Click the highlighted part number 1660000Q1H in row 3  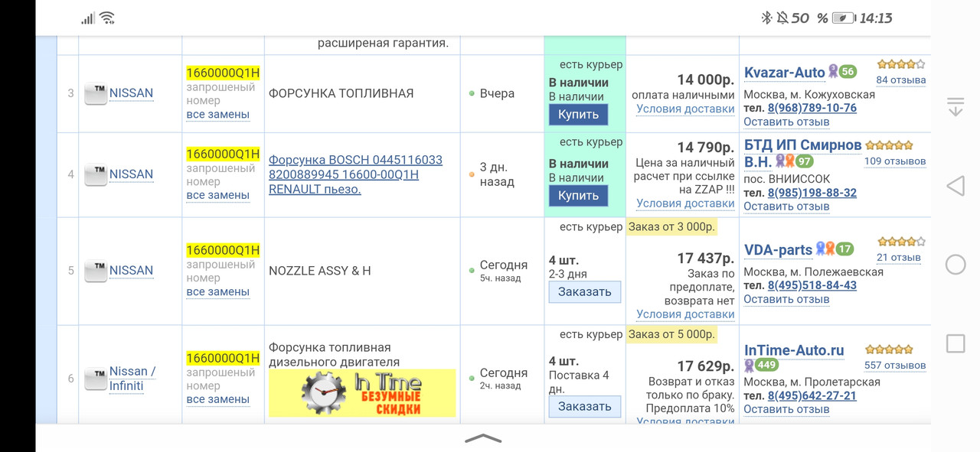223,73
